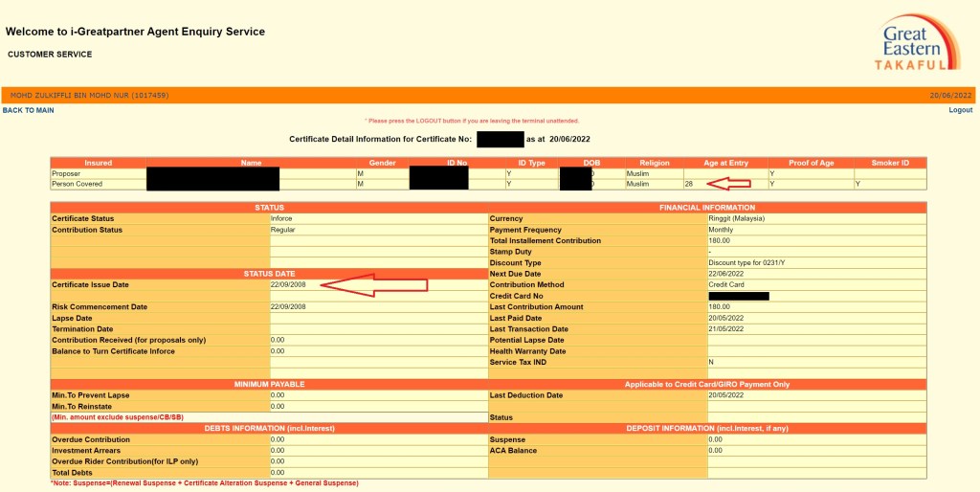Click the agent name in the orange bar

(89, 96)
